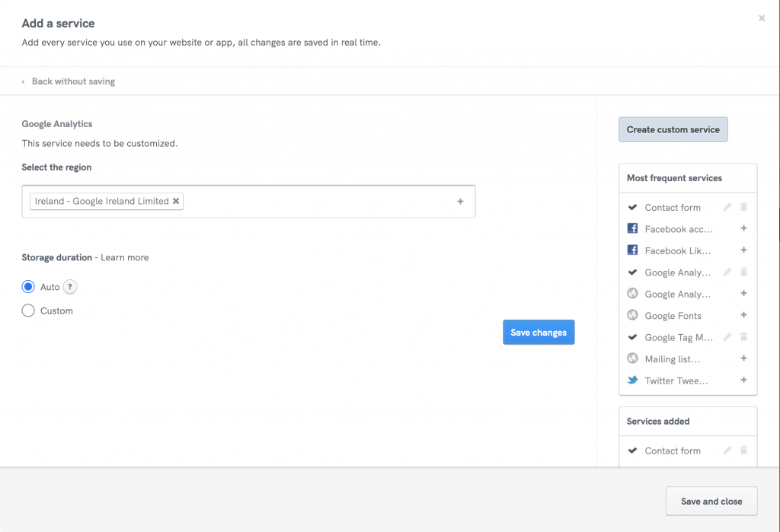Edit Contact form under Most frequent services
This screenshot has width=780, height=532.
pyautogui.click(x=727, y=207)
